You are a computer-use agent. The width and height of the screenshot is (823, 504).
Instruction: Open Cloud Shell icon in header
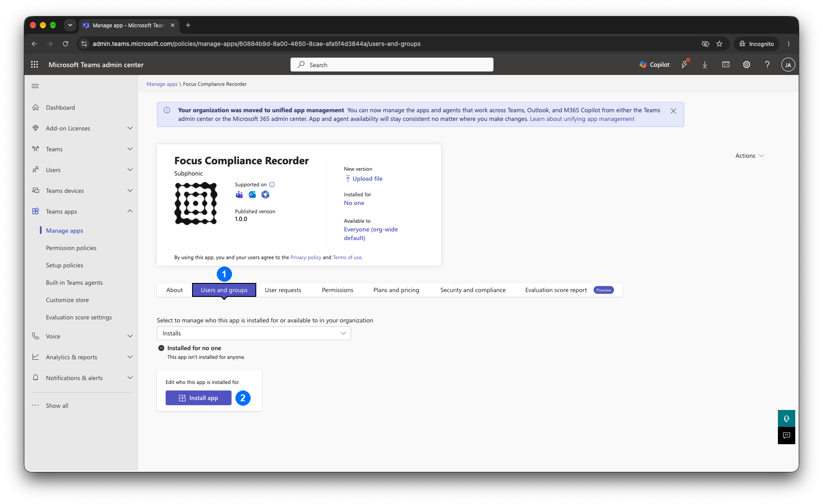tap(725, 65)
